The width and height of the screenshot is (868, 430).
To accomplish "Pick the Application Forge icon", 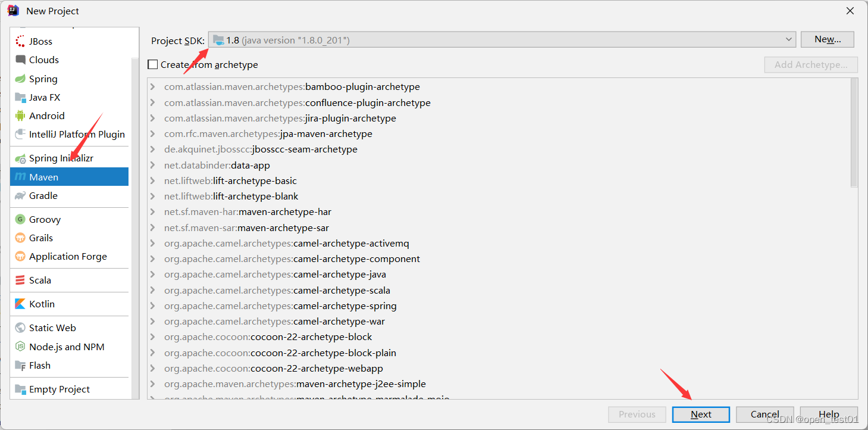I will (x=20, y=256).
